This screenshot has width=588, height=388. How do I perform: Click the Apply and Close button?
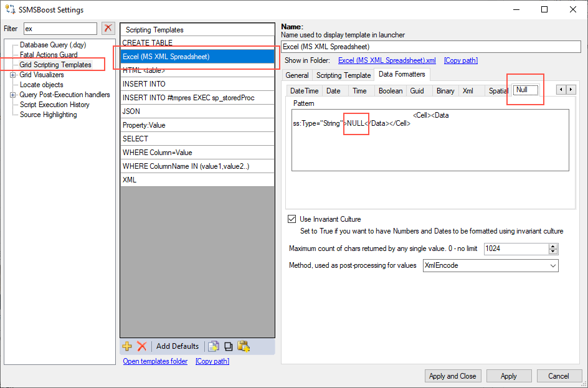click(x=453, y=376)
